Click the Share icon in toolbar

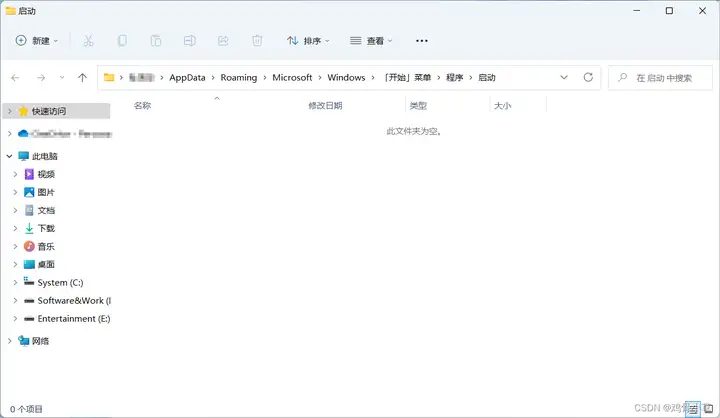coord(223,41)
